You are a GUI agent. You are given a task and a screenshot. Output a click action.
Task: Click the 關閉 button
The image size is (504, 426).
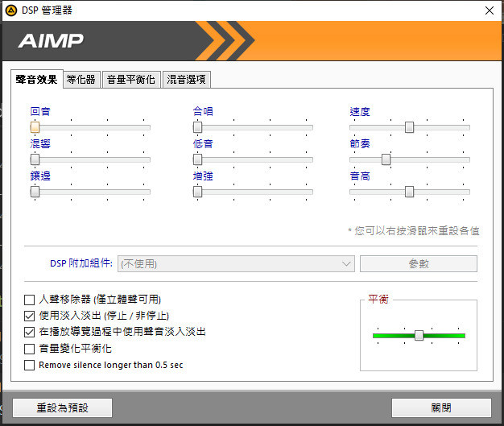(x=441, y=408)
